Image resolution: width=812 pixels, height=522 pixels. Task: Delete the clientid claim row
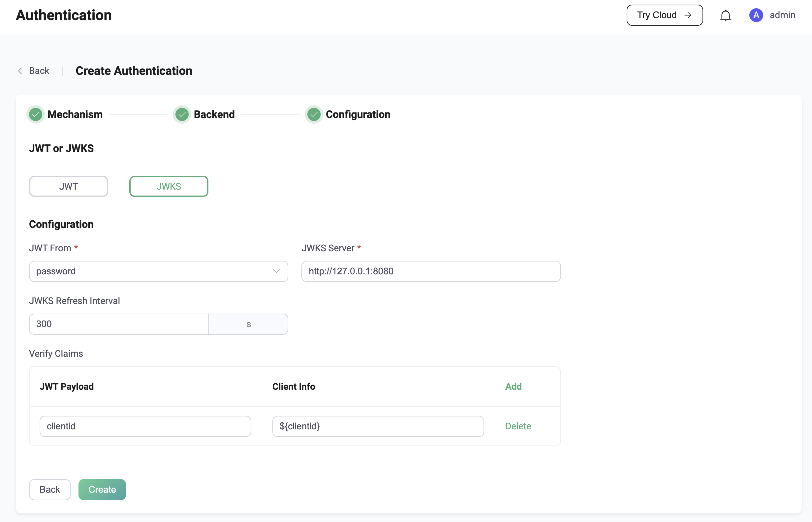point(518,426)
